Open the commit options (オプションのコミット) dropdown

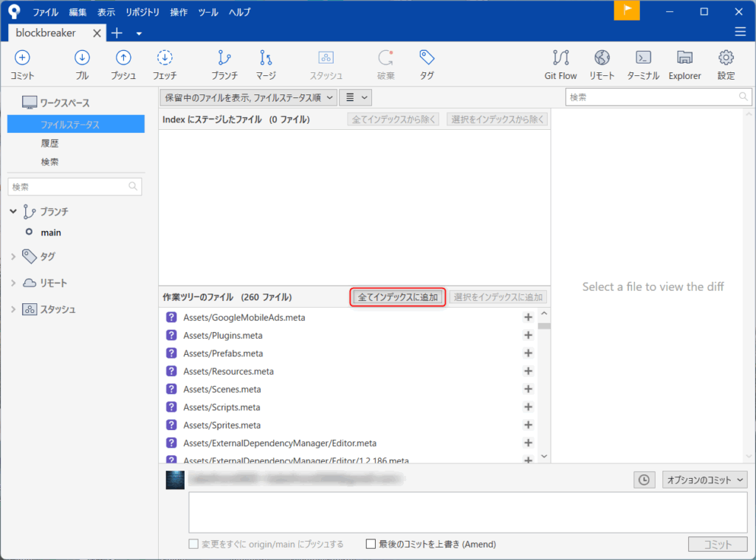click(x=705, y=480)
